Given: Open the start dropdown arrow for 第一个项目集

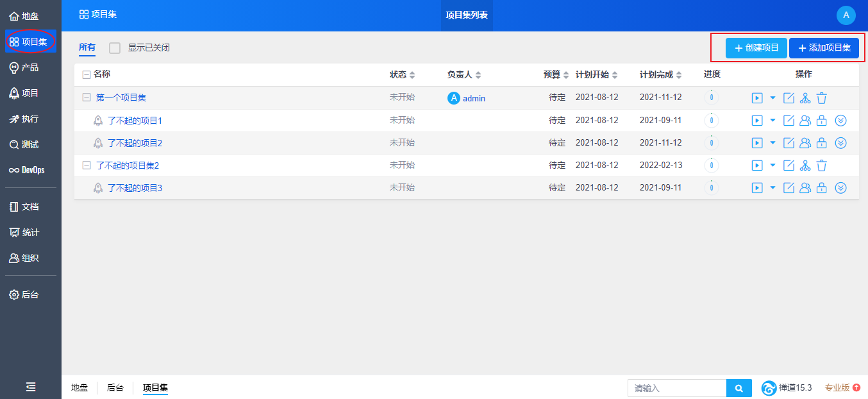Looking at the screenshot, I should (x=772, y=98).
